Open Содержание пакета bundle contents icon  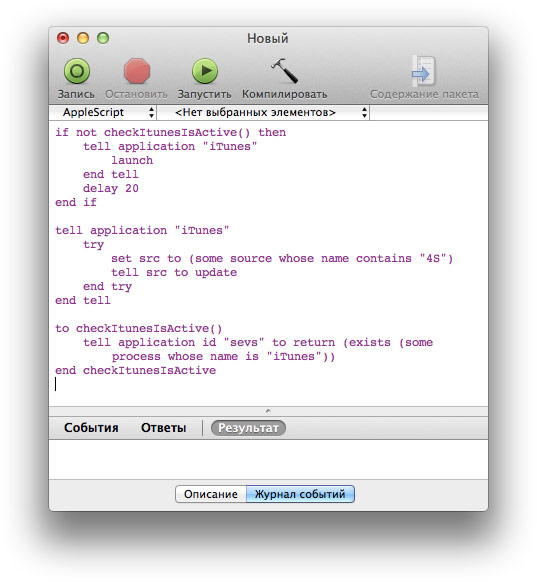[x=424, y=71]
